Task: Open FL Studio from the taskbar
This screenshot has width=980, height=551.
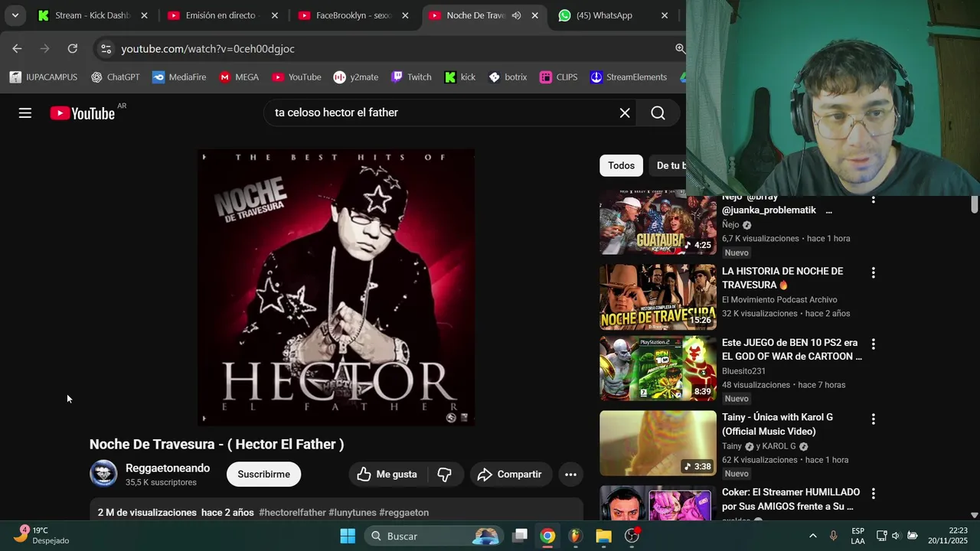Action: pyautogui.click(x=575, y=536)
